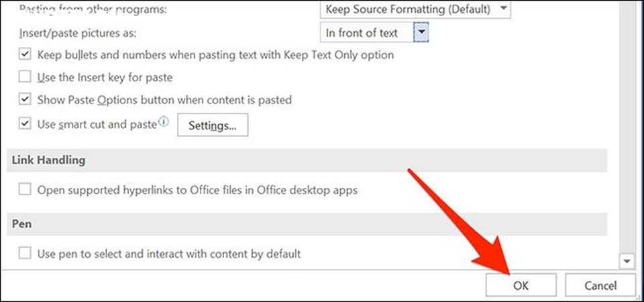Confirm the dialog with OK
This screenshot has height=302, width=644.
pyautogui.click(x=521, y=285)
